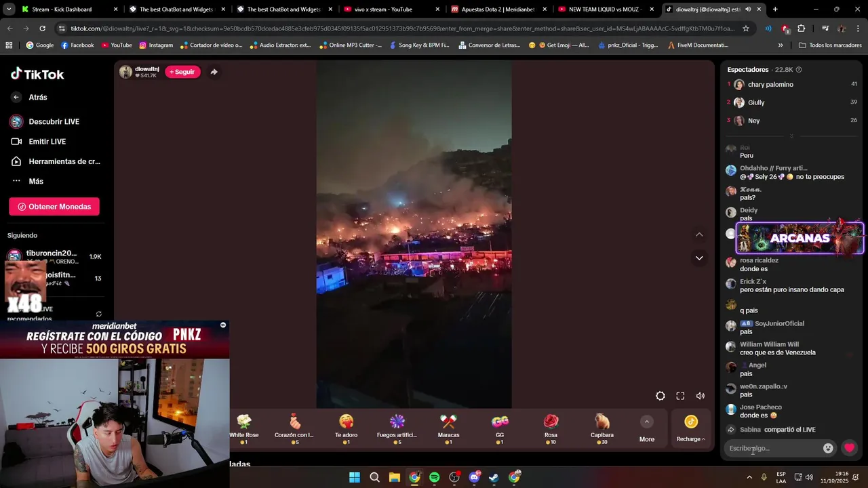This screenshot has height=488, width=868.
Task: Go to previous live with the up chevron
Action: point(699,235)
